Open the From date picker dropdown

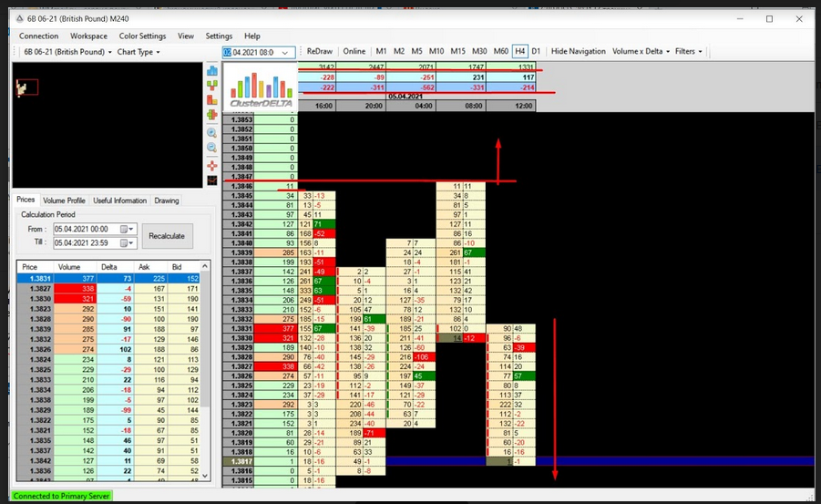(x=131, y=229)
